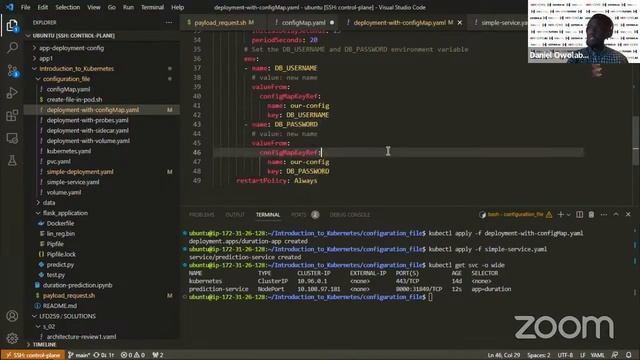Collapse Introduction_to_Kubernetes folder

(x=76, y=69)
